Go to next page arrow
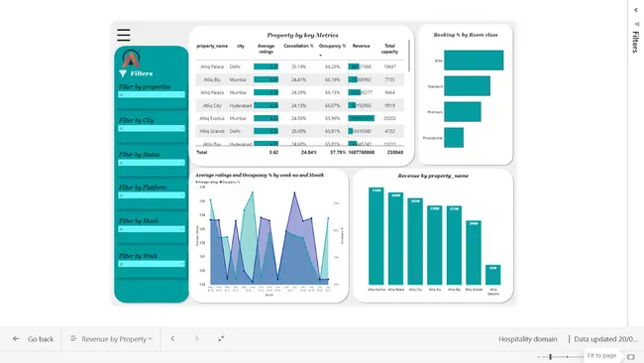The image size is (644, 363). [x=197, y=339]
